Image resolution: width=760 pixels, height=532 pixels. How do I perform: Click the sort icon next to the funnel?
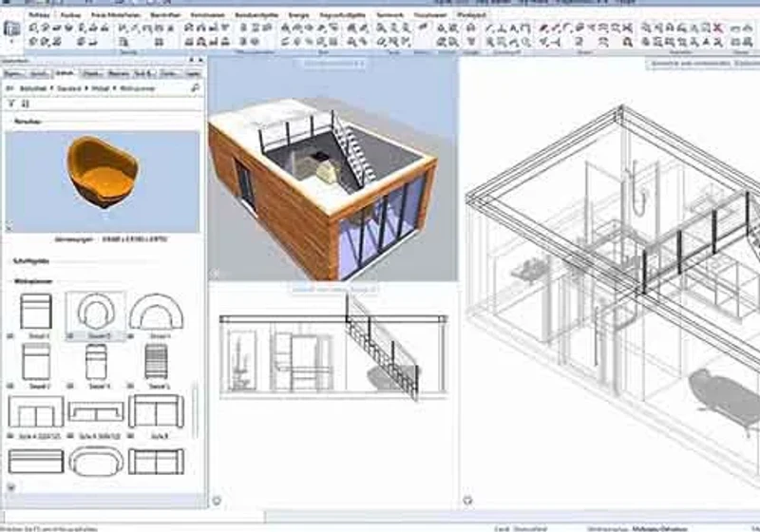pyautogui.click(x=26, y=104)
